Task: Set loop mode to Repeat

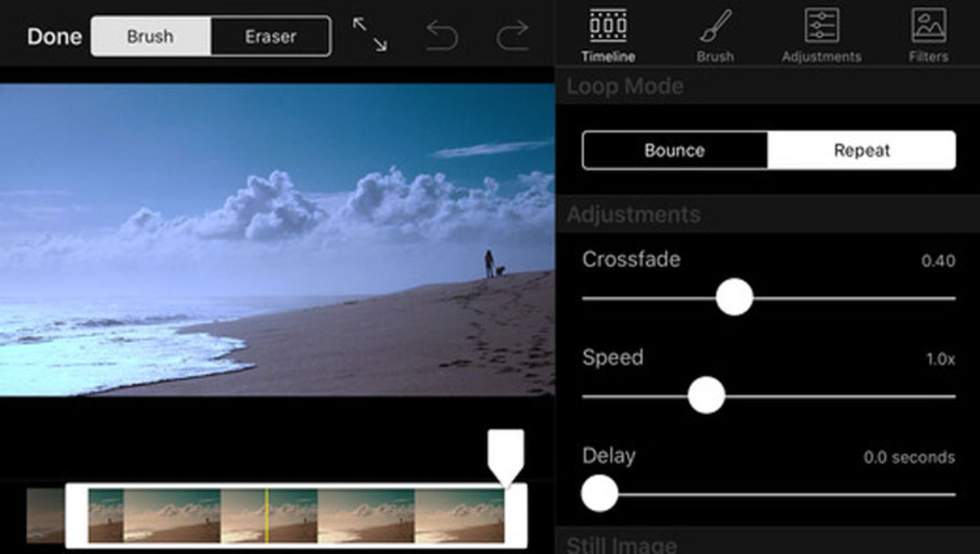Action: coord(862,150)
